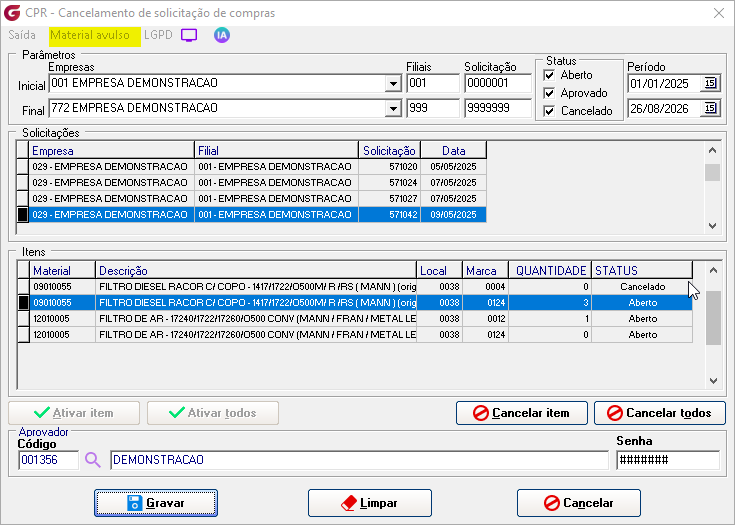Screen dimensions: 735x525
Task: Open the IA assistant icon
Action: tap(222, 35)
